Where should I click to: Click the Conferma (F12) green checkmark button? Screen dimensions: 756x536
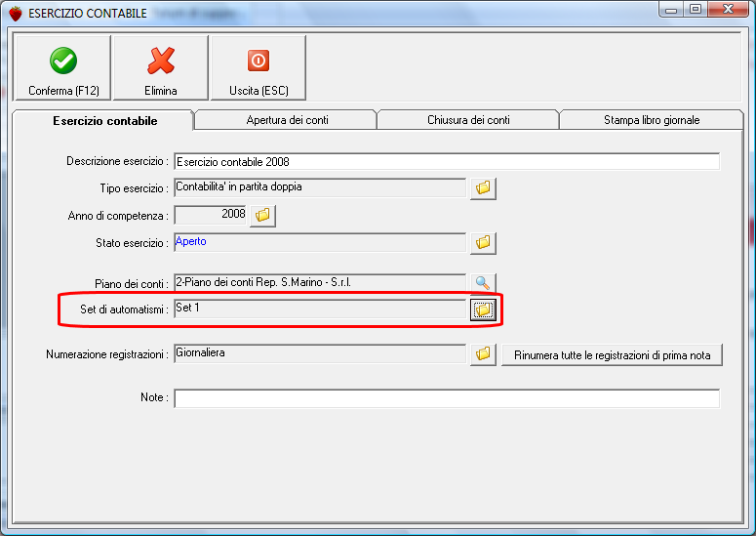[63, 67]
